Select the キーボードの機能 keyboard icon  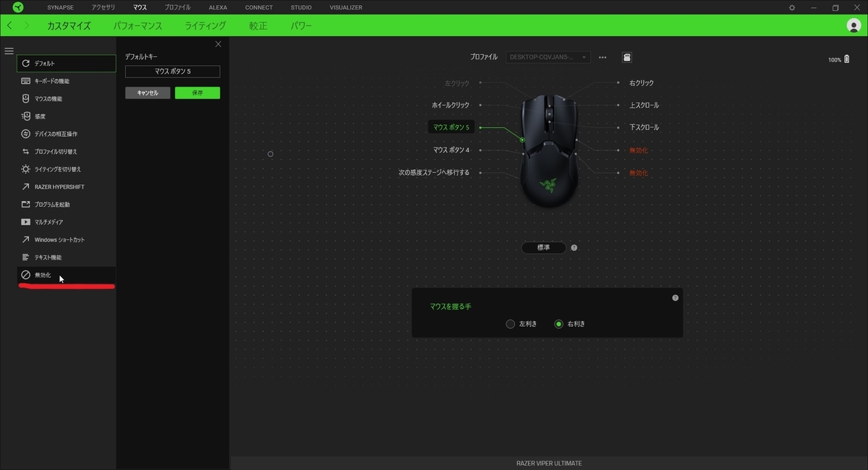click(26, 81)
